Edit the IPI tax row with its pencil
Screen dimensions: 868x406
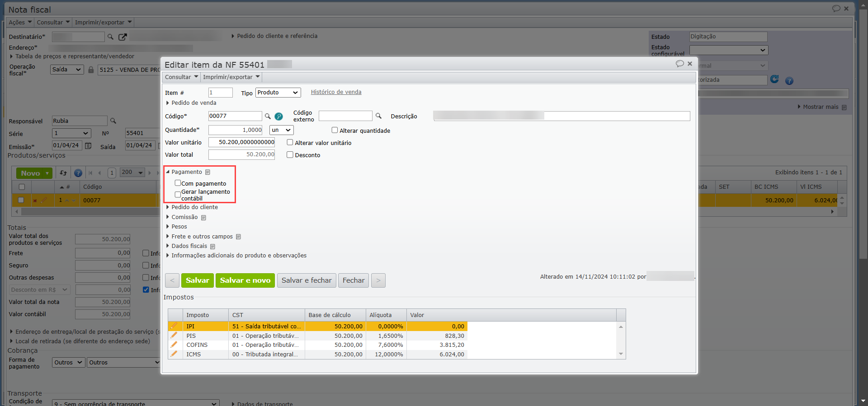(174, 326)
